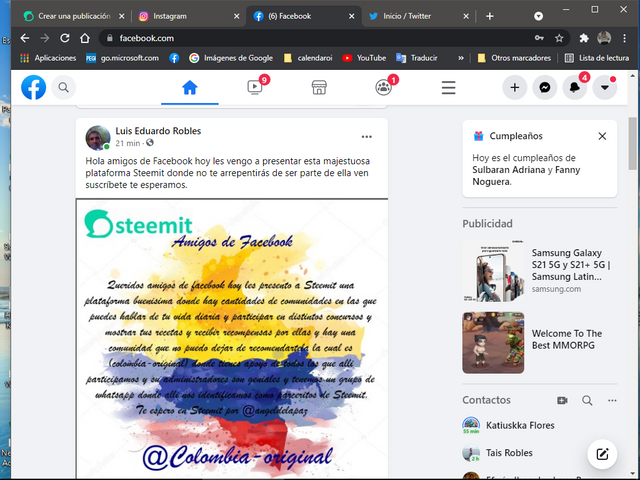The height and width of the screenshot is (480, 640).
Task: Switch to the Crear una publicación tab
Action: [73, 16]
